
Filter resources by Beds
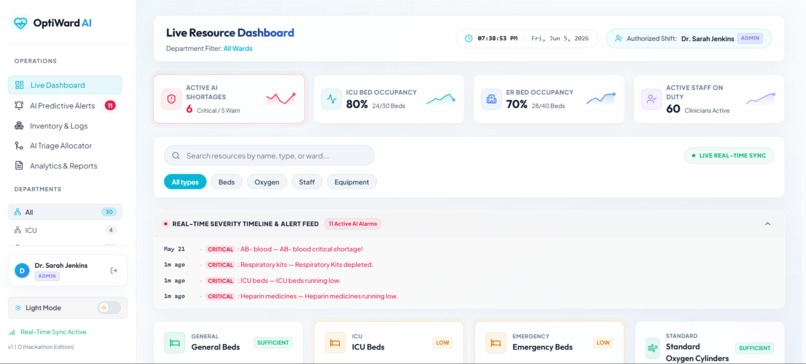point(227,182)
